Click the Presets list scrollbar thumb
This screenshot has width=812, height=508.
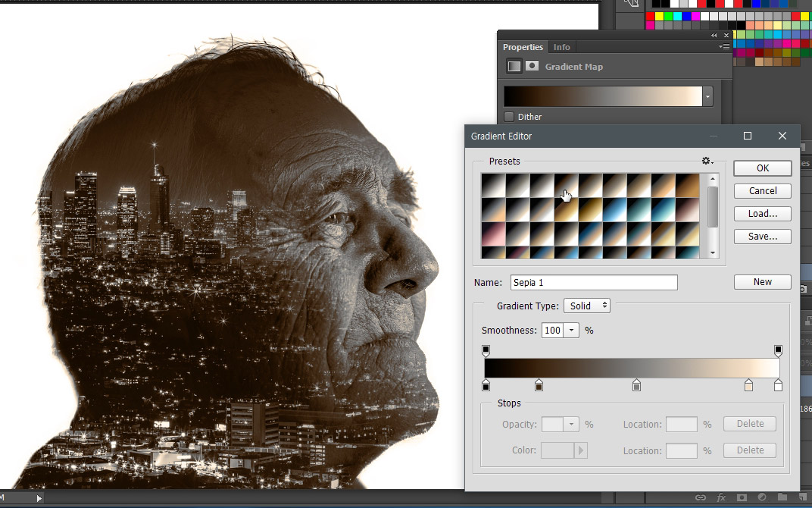[713, 206]
